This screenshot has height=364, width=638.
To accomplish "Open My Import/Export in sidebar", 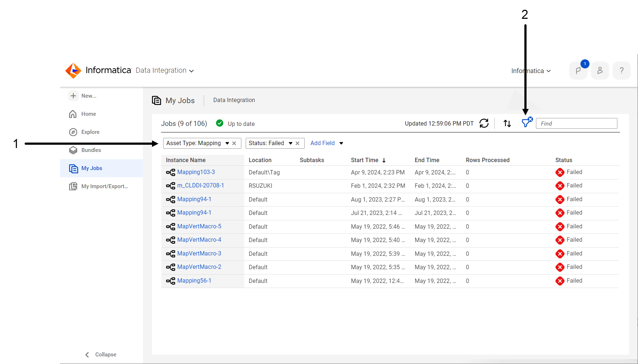I will (98, 186).
